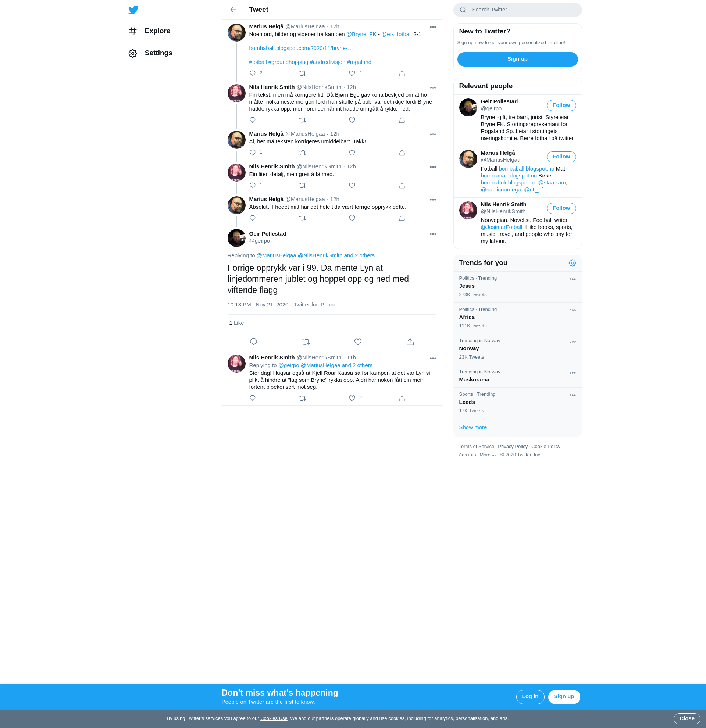The height and width of the screenshot is (728, 706).
Task: Open the @Bryne_FK mention
Action: point(361,34)
